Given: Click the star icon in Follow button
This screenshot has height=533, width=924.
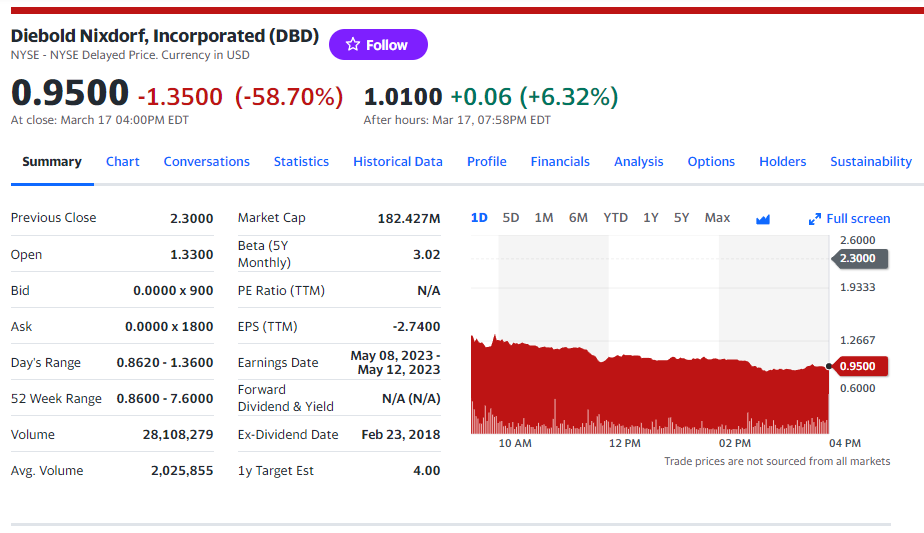Looking at the screenshot, I should pos(352,44).
